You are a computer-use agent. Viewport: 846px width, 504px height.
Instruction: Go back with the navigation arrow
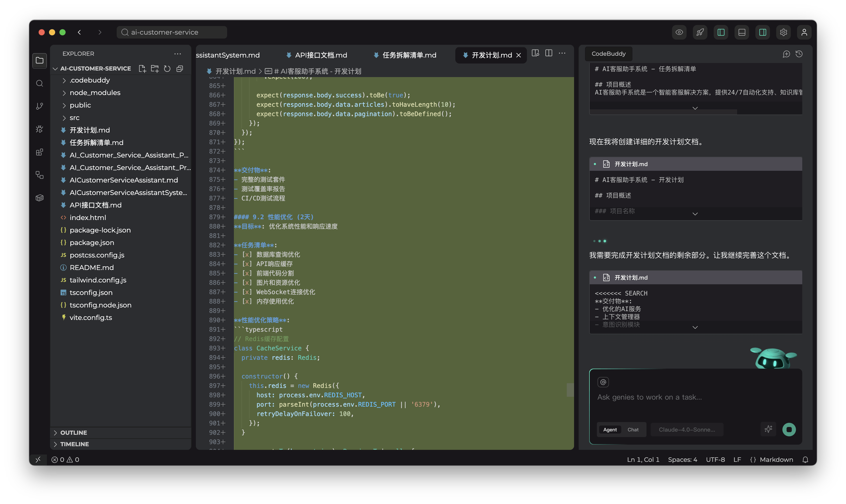[x=79, y=32]
